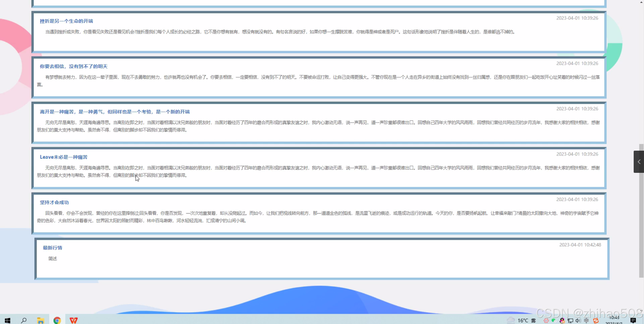Open the WPS Office taskbar icon
The width and height of the screenshot is (644, 324).
click(x=74, y=320)
